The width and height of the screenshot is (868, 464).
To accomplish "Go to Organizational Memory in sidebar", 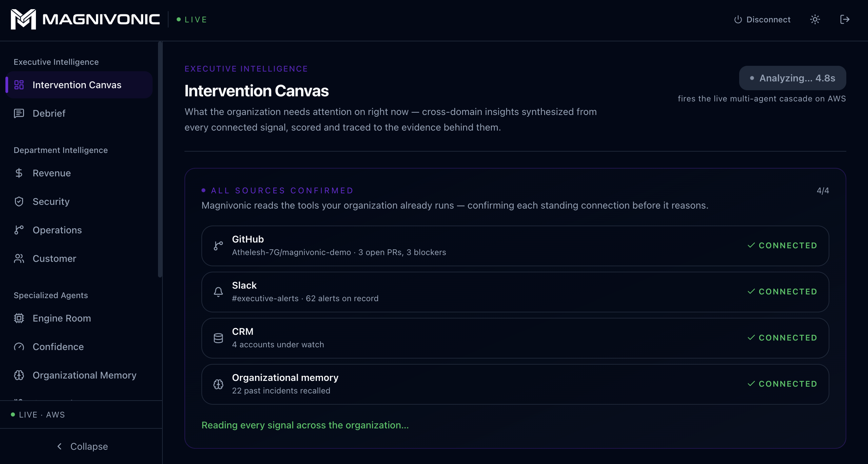I will click(x=79, y=375).
